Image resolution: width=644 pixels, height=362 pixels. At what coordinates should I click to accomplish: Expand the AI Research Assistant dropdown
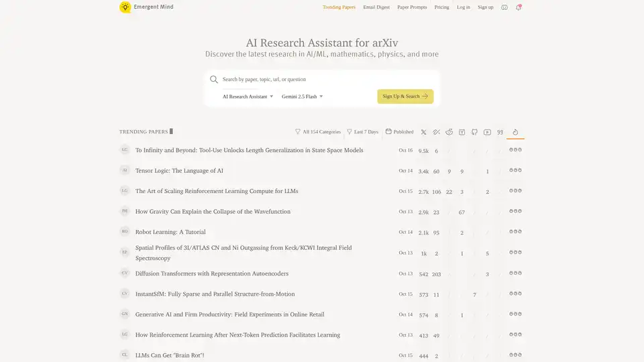point(248,97)
